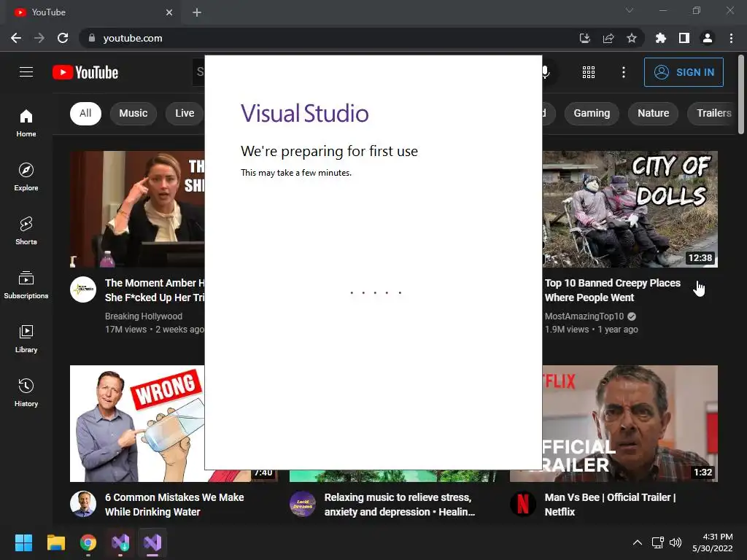The height and width of the screenshot is (560, 747).
Task: Open Amber Heard video thumbnail
Action: (137, 209)
